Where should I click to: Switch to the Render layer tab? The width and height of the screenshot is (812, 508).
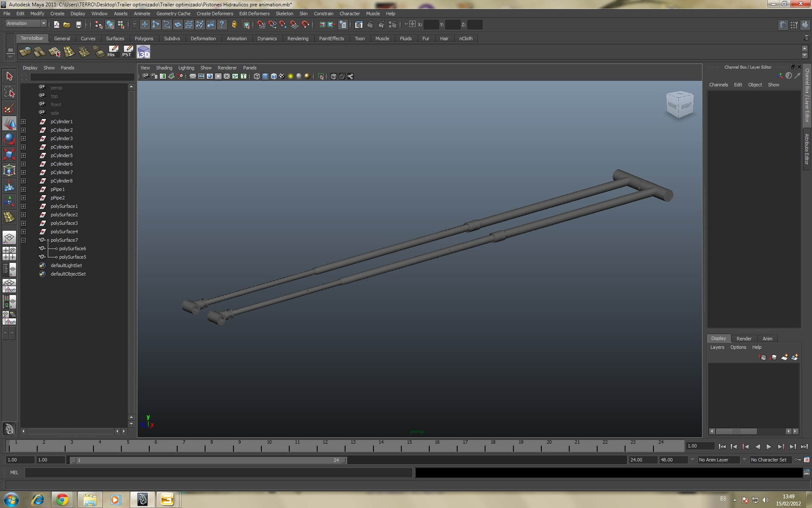click(x=743, y=339)
